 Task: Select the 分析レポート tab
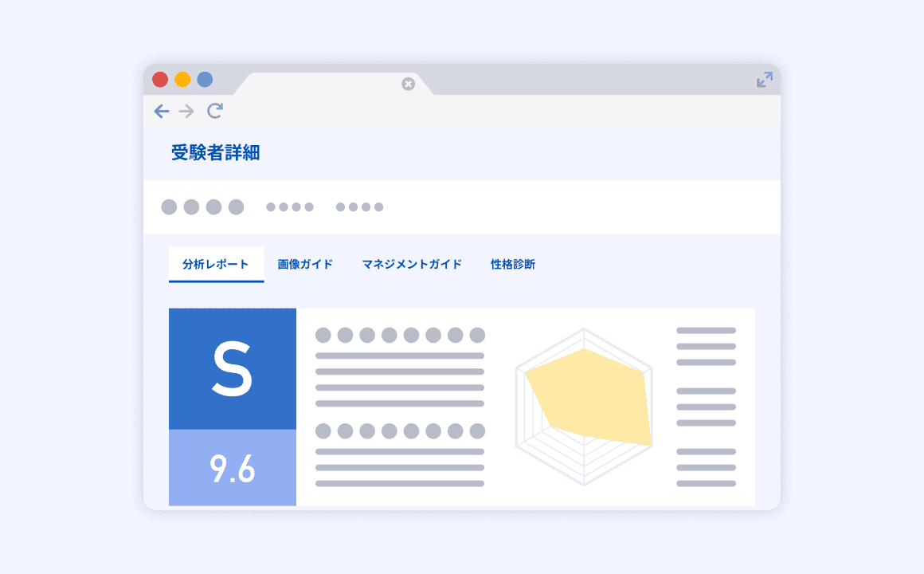coord(216,265)
